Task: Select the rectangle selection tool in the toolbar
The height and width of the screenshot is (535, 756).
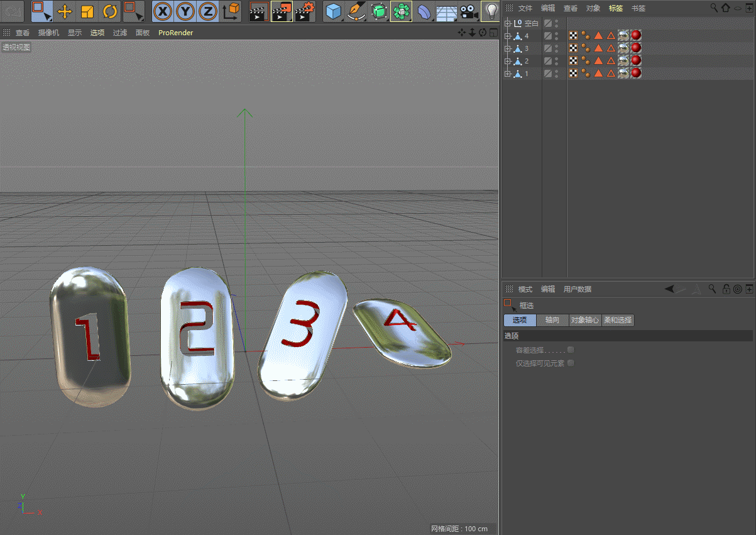Action: [41, 11]
